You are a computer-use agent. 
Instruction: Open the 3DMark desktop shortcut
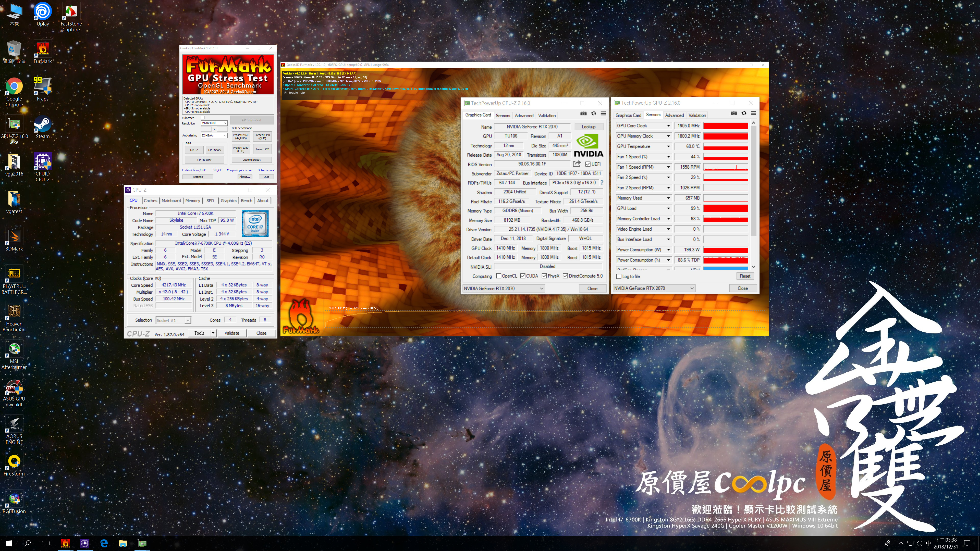pos(14,240)
